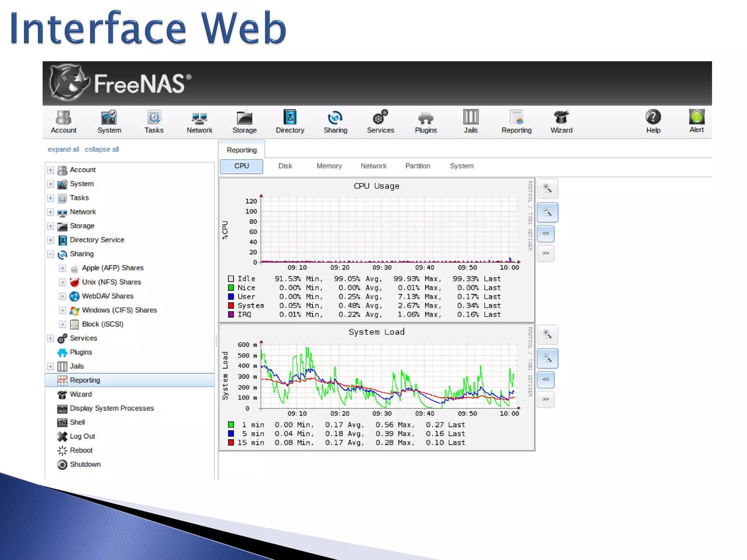The width and height of the screenshot is (747, 560).
Task: Click the collapse all link
Action: 101,149
